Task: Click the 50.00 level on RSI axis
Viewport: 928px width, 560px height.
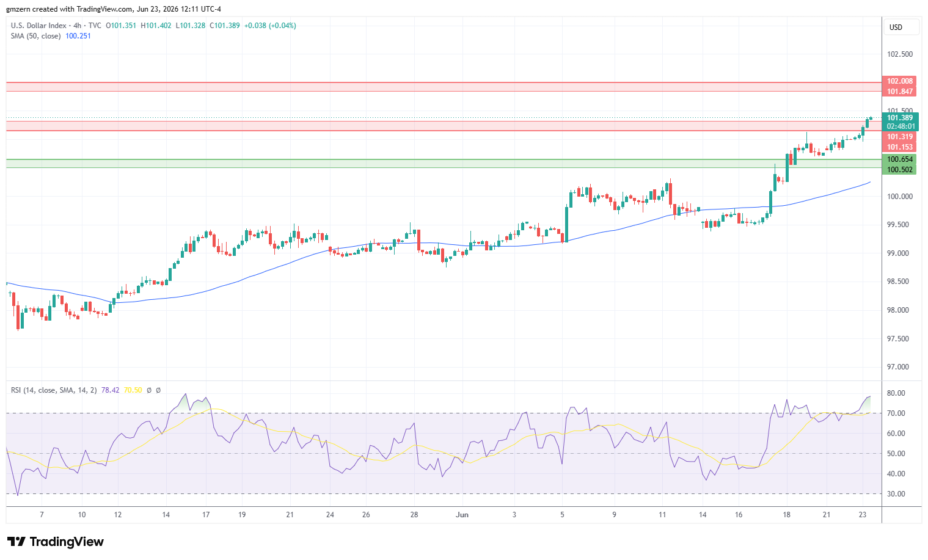Action: (x=896, y=454)
